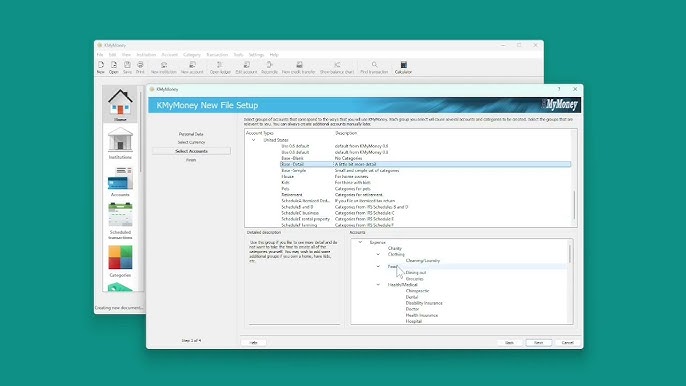Open the File menu
This screenshot has width=686, height=386.
coord(100,55)
